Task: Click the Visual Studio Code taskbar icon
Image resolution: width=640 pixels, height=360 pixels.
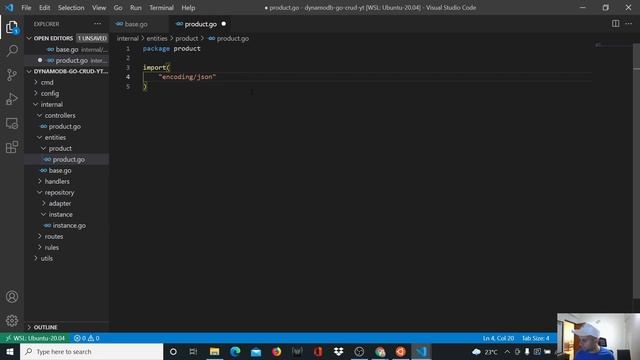Action: [421, 351]
